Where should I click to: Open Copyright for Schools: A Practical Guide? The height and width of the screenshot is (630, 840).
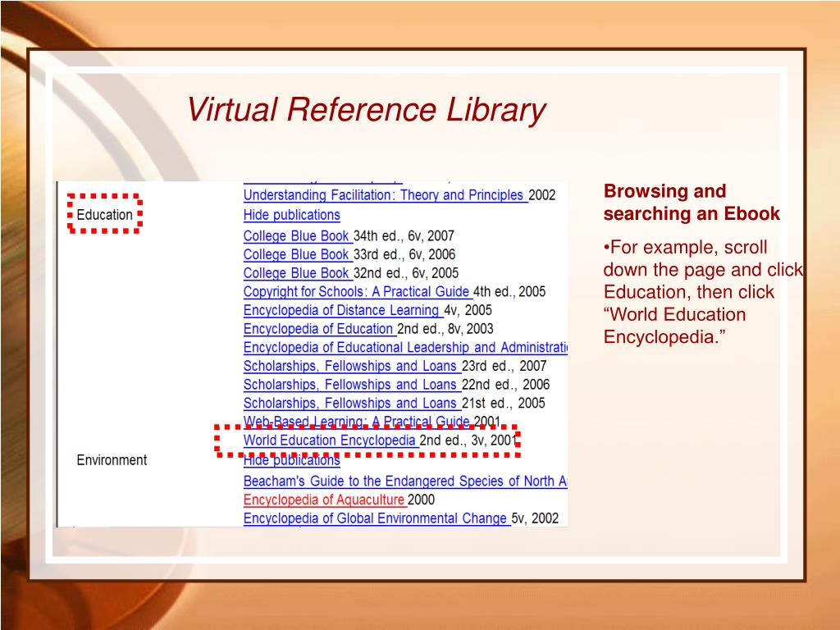356,291
